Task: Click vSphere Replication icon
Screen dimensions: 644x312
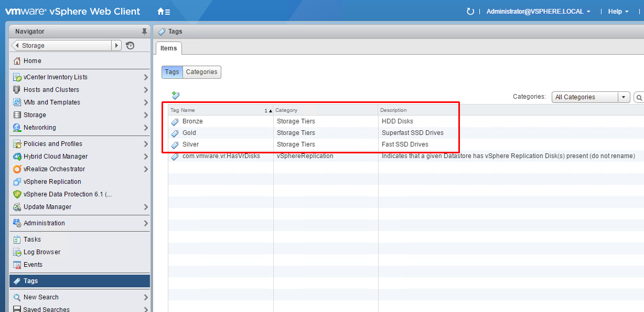Action: tap(17, 182)
